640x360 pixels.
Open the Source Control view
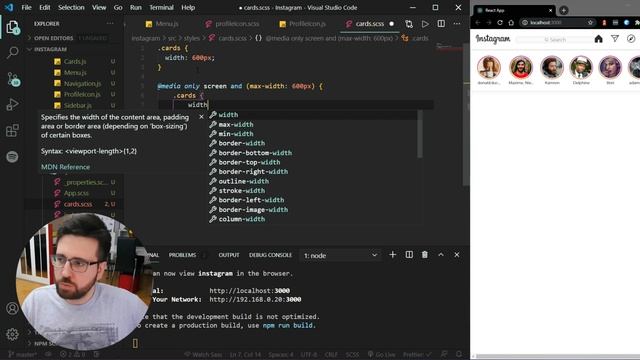(13, 79)
